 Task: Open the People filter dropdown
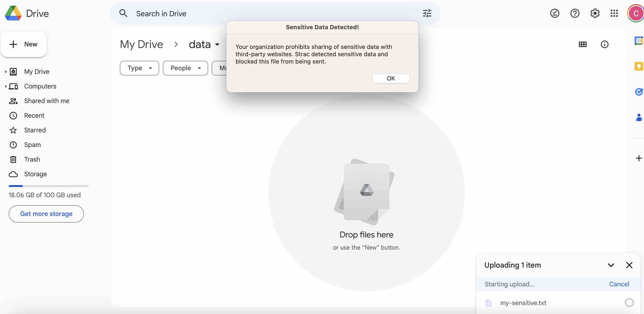185,68
